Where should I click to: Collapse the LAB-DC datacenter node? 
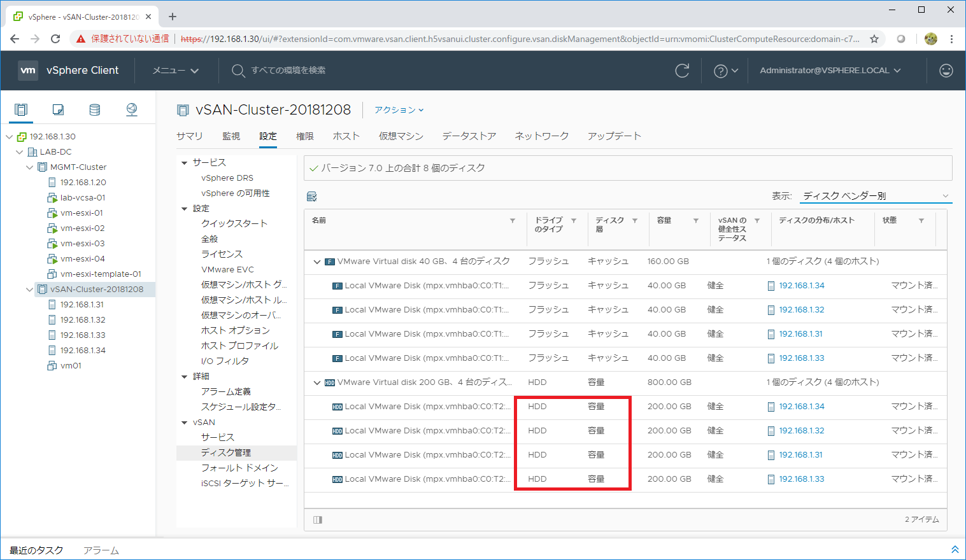pos(19,152)
